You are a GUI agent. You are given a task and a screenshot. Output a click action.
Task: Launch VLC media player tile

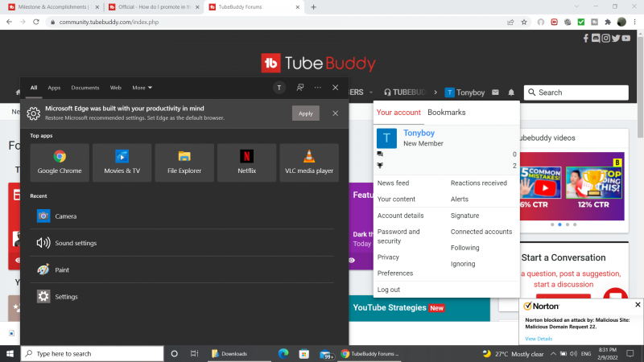coord(309,162)
